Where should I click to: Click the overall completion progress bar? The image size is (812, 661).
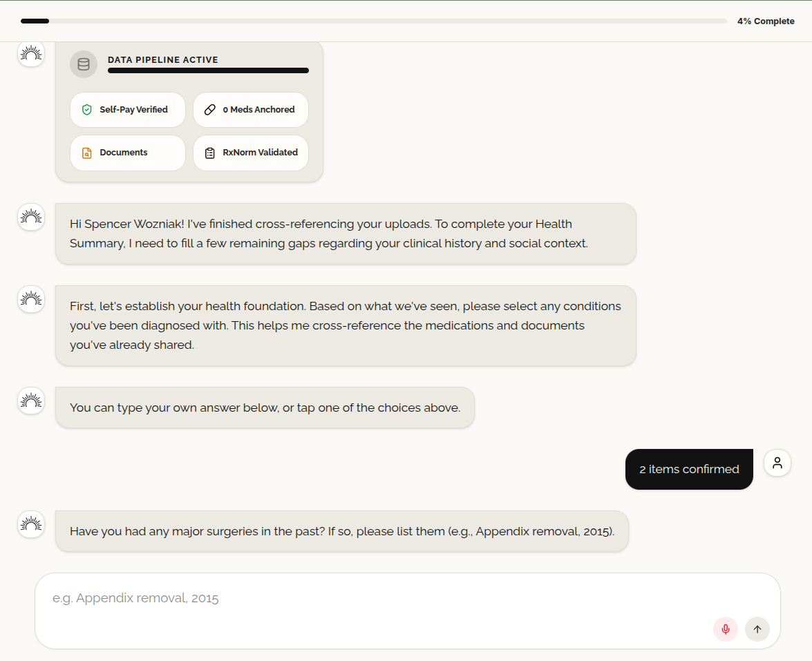point(374,21)
